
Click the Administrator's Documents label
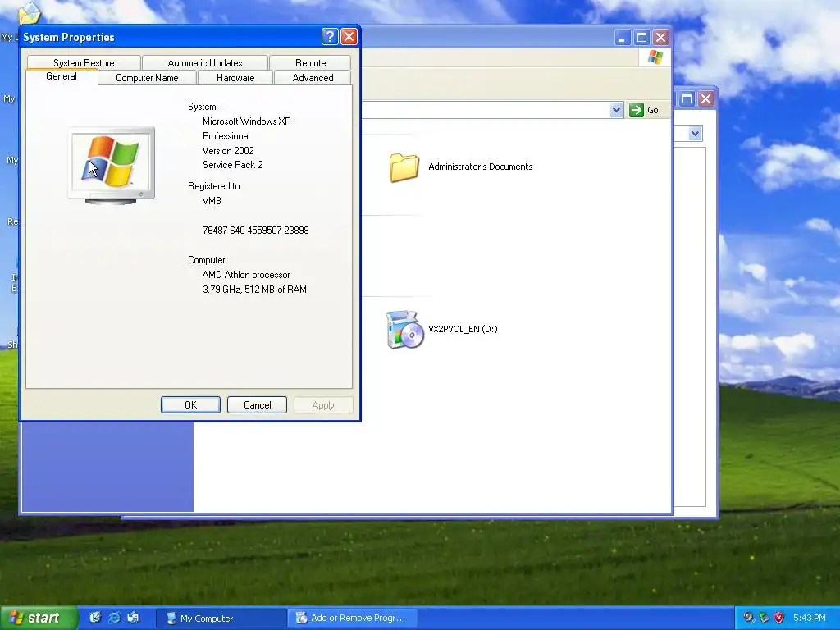tap(481, 167)
